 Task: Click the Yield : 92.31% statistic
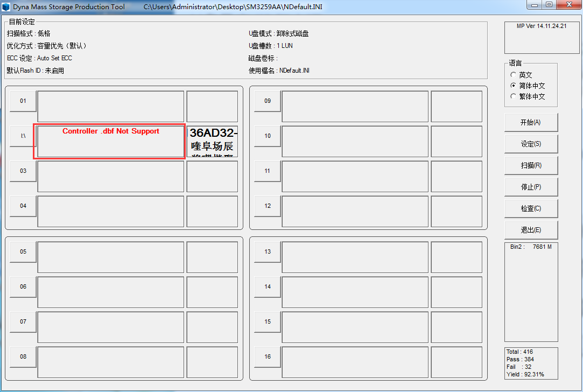click(x=525, y=374)
